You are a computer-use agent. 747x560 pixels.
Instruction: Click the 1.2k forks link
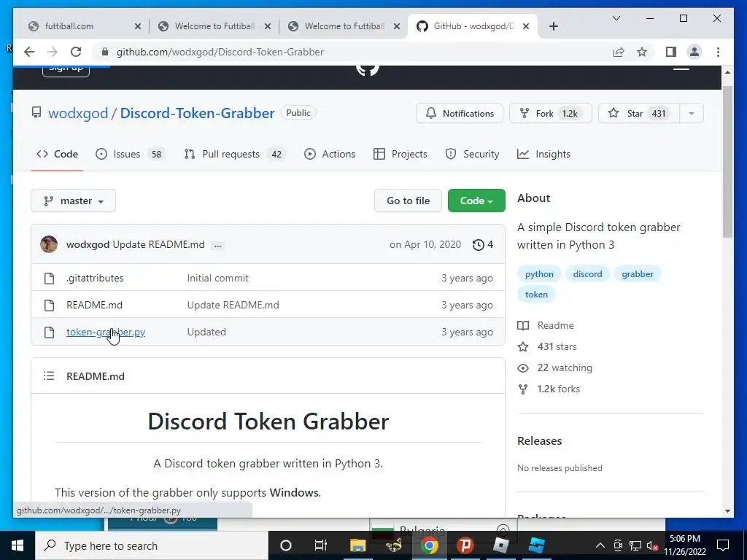[549, 389]
